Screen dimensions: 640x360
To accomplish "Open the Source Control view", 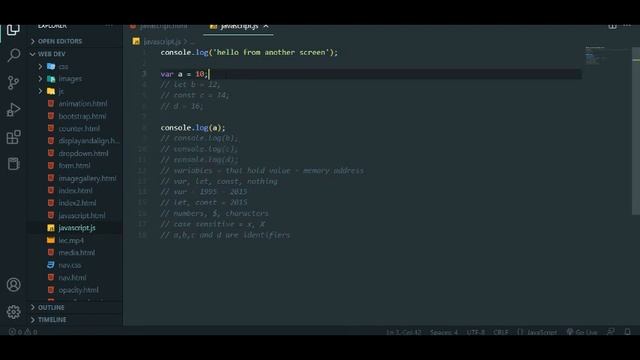I will point(13,82).
